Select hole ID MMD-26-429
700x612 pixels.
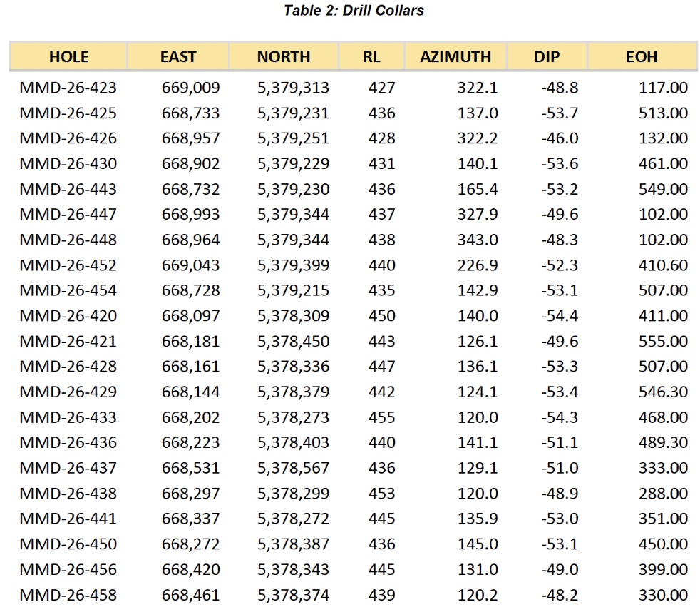click(x=68, y=392)
